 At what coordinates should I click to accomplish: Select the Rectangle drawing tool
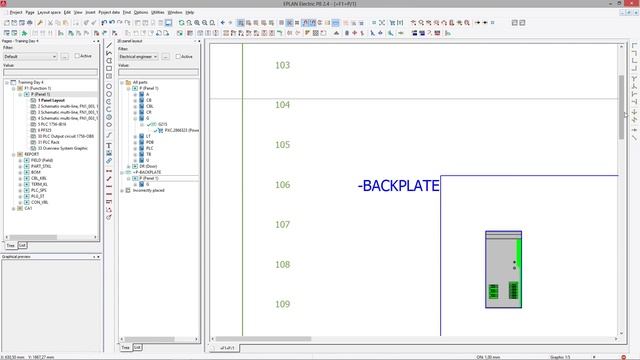tap(109, 69)
